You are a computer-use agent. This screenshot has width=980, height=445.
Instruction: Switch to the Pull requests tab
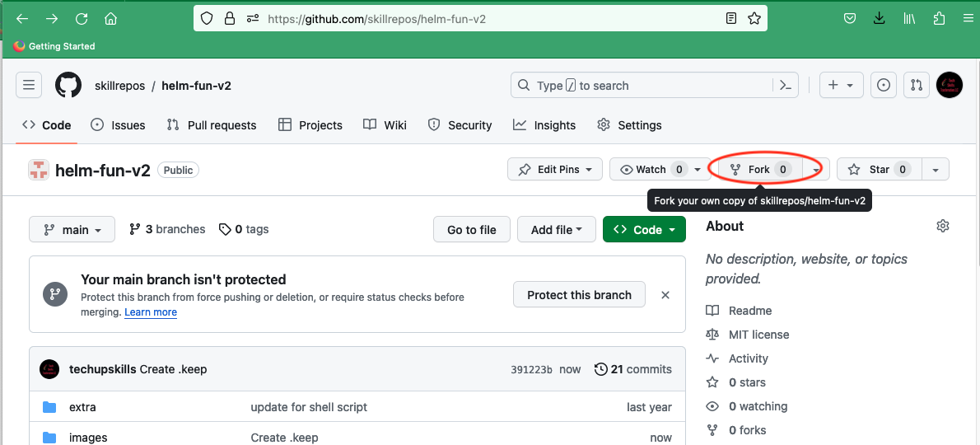click(x=212, y=125)
